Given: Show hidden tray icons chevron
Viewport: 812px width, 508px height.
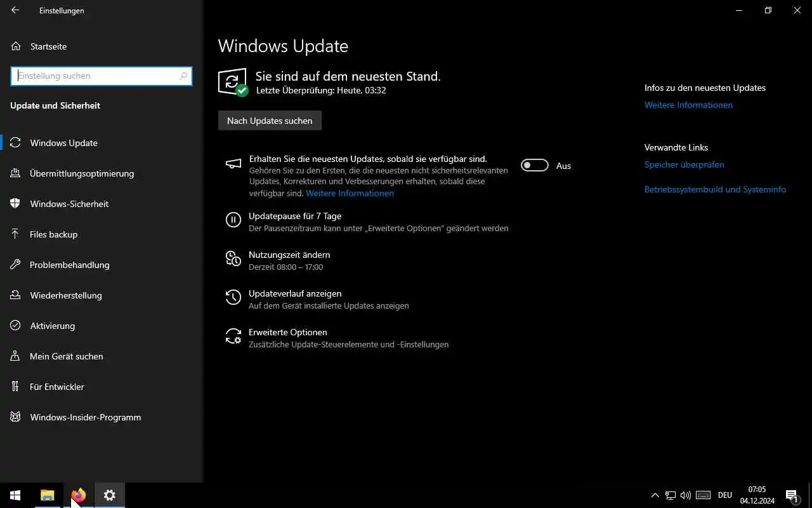Looking at the screenshot, I should 655,495.
